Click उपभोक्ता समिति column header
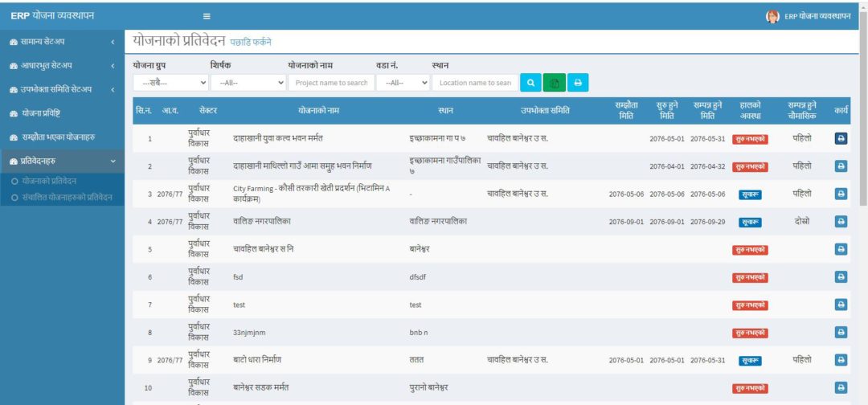Viewport: 868px width, 405px height. click(x=545, y=111)
